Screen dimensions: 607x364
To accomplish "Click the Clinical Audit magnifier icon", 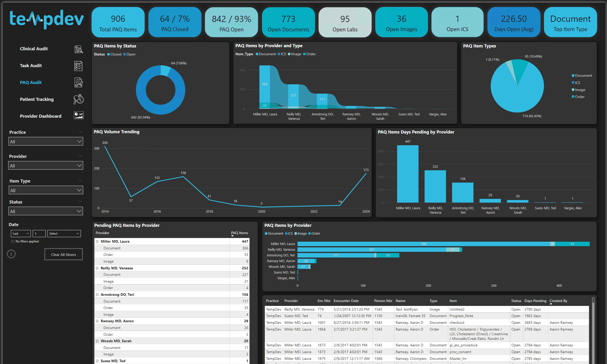I will [79, 49].
